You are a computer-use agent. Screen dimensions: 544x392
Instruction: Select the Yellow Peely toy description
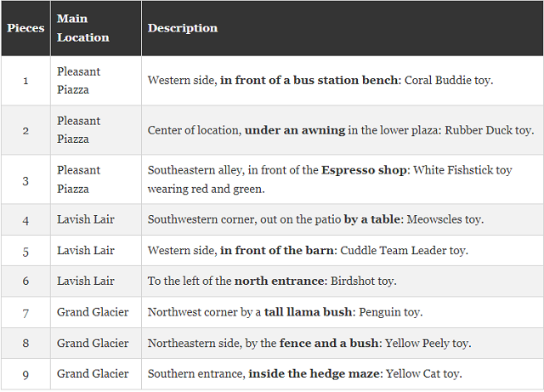coord(309,344)
